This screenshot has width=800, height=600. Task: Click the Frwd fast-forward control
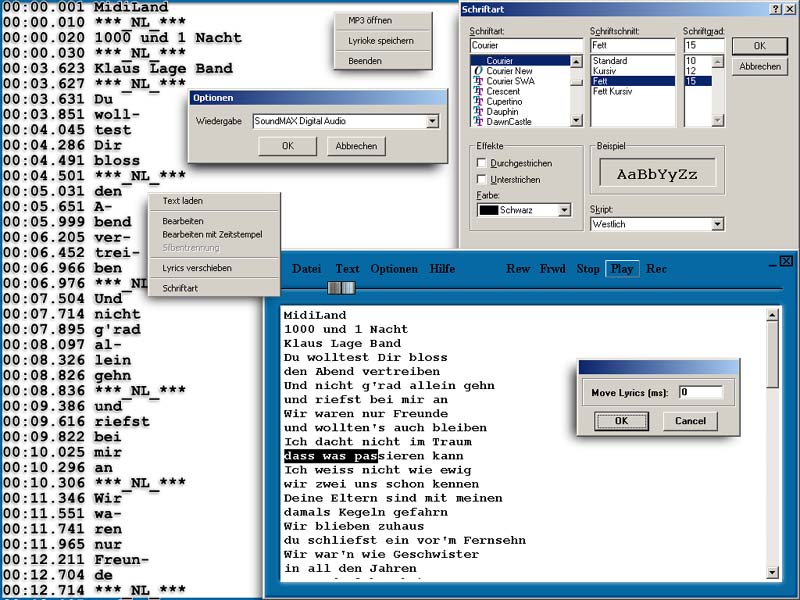coord(552,269)
